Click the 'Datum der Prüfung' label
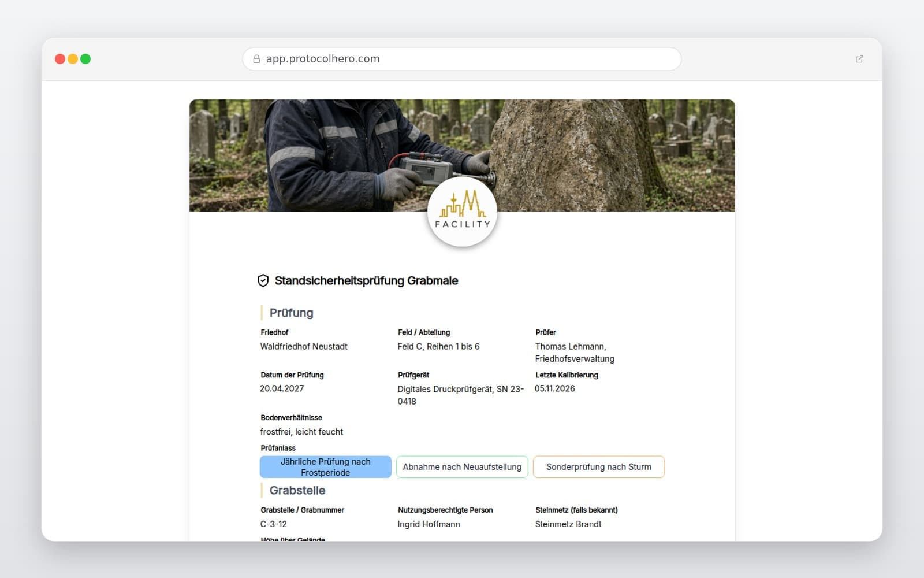924x578 pixels. pyautogui.click(x=292, y=375)
